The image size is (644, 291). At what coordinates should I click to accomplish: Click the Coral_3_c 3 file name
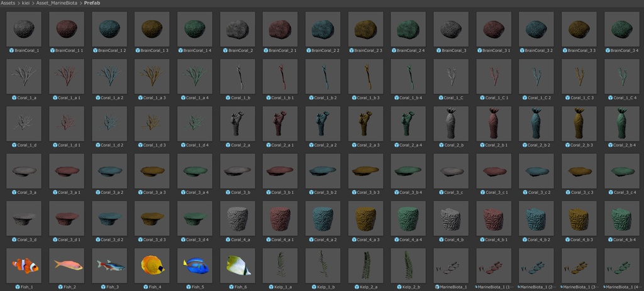582,192
